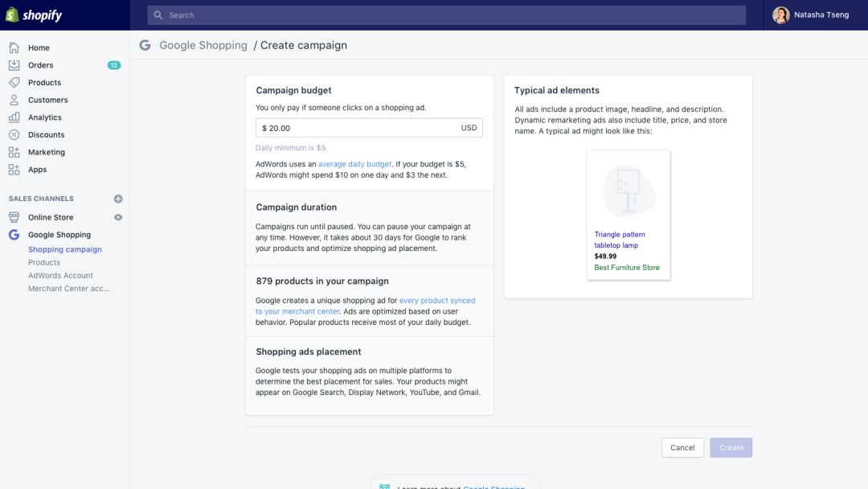Click the Products tag icon
Screen dimensions: 868x489
click(14, 83)
